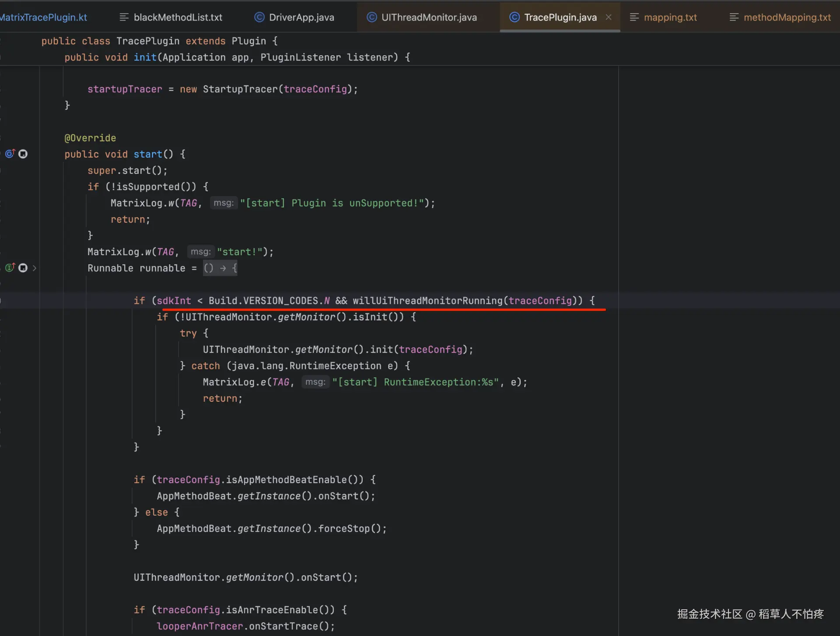This screenshot has height=636, width=840.
Task: Expand the collapsed lambda body placeholder () -> {
Action: coord(220,268)
